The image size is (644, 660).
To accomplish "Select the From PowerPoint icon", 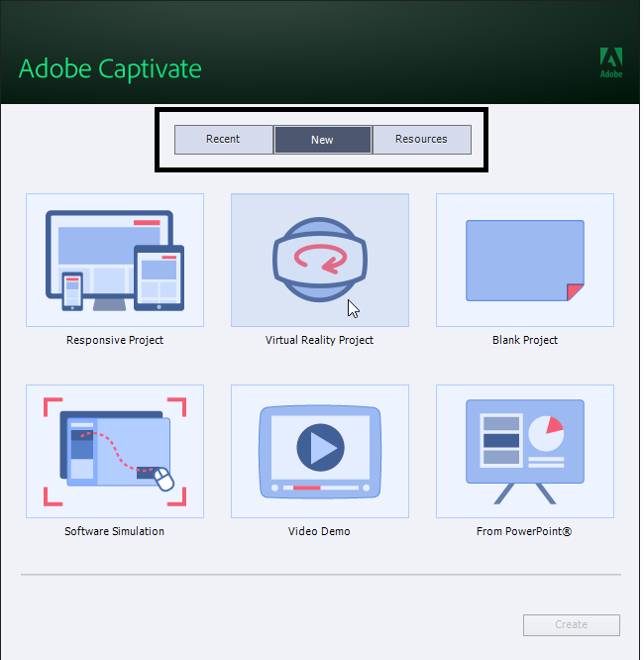I will pyautogui.click(x=525, y=451).
